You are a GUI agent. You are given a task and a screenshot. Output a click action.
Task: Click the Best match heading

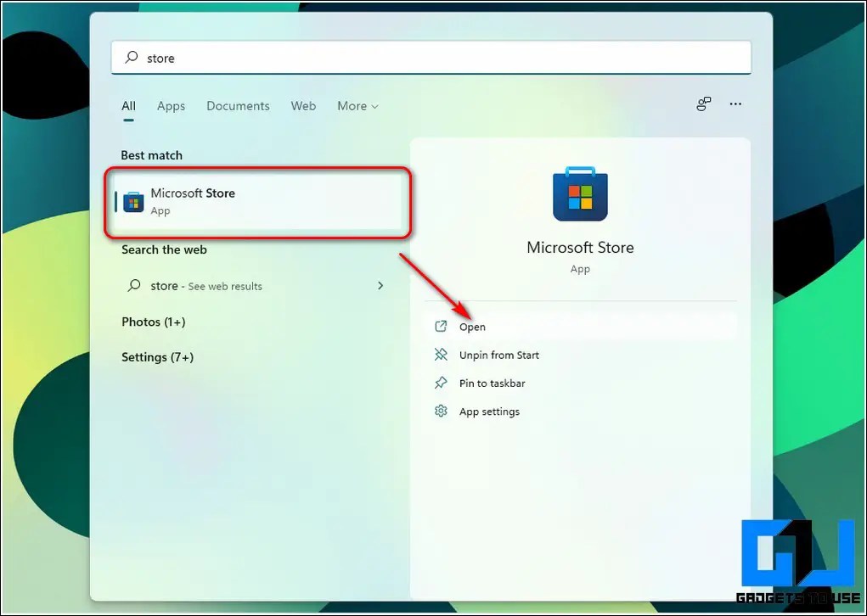pos(151,155)
